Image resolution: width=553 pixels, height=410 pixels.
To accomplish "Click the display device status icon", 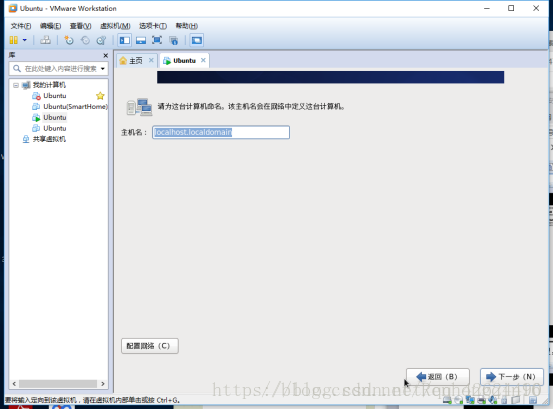I will [x=516, y=400].
